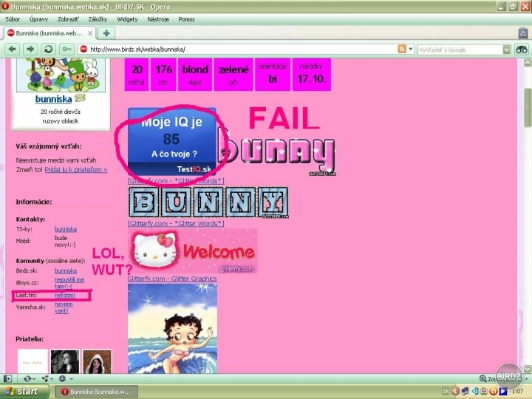Select Bunniska Opera taskbar button

click(x=96, y=392)
